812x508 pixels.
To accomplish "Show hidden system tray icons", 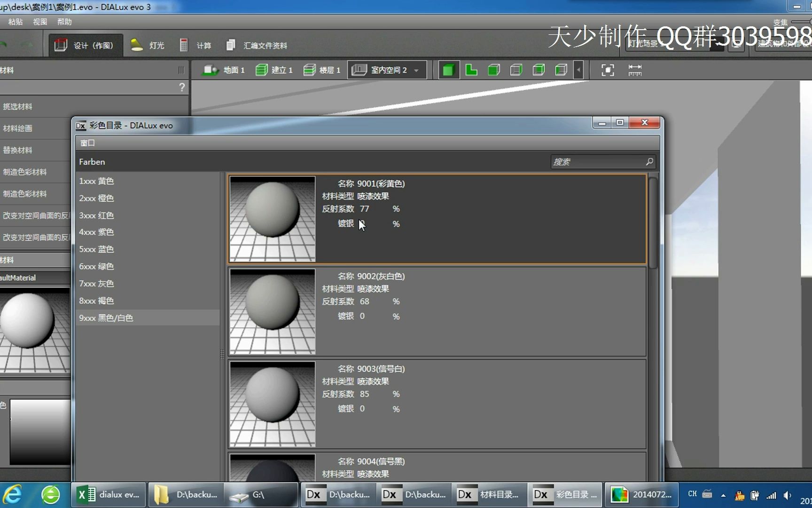I will (x=723, y=495).
